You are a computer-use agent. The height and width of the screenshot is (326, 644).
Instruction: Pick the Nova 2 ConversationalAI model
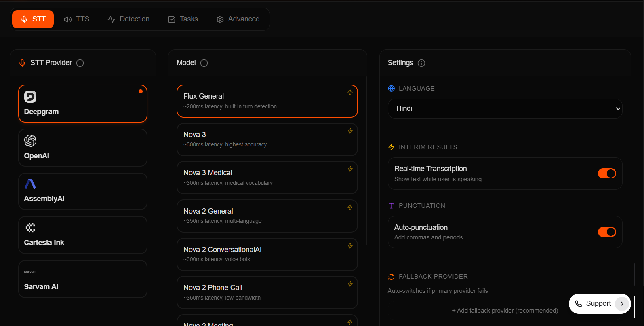[x=267, y=254]
